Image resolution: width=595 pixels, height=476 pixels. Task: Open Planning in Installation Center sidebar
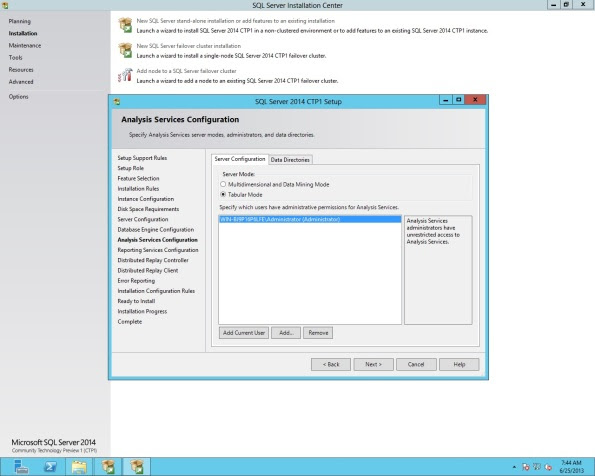[20, 21]
